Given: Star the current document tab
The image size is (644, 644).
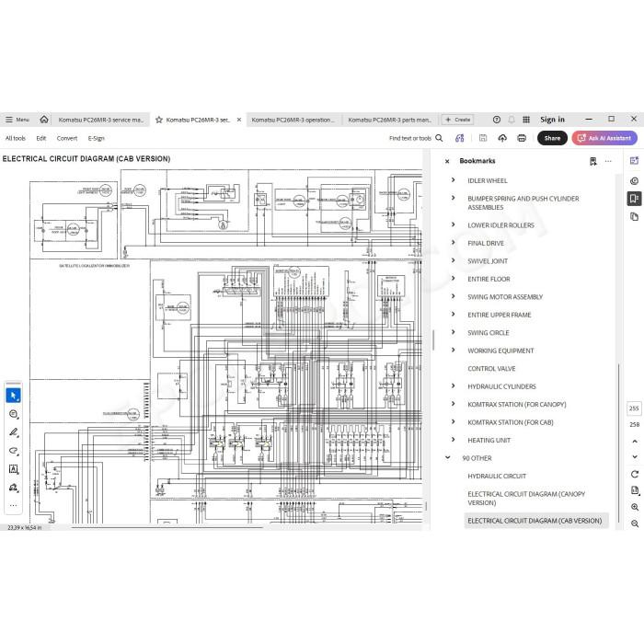Looking at the screenshot, I should coord(159,120).
